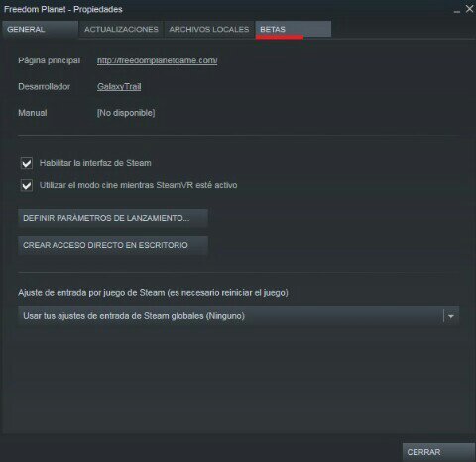Open the freedomplanetgame.com homepage link

click(x=158, y=60)
